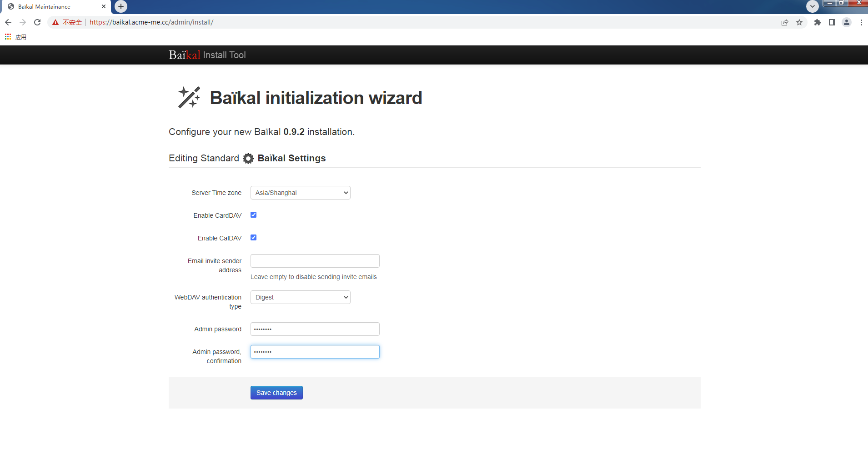
Task: Select the Baïkal Maintainance tab
Action: click(x=56, y=7)
